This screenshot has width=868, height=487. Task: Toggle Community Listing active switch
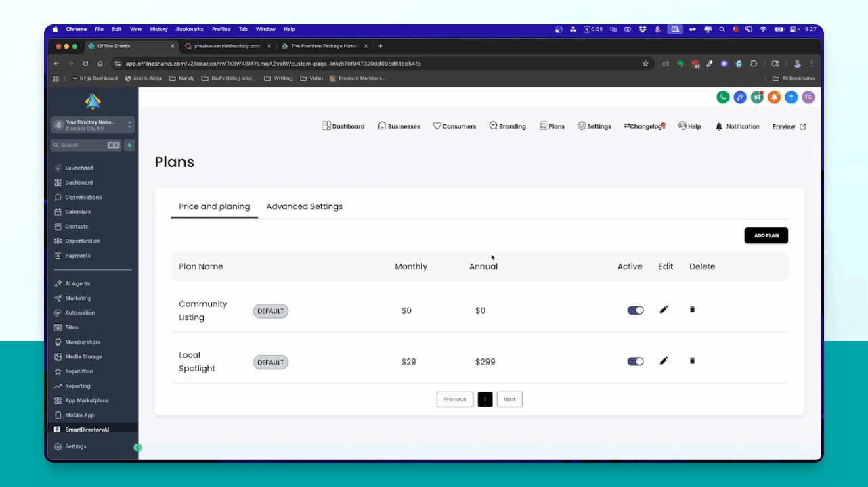[x=635, y=310]
